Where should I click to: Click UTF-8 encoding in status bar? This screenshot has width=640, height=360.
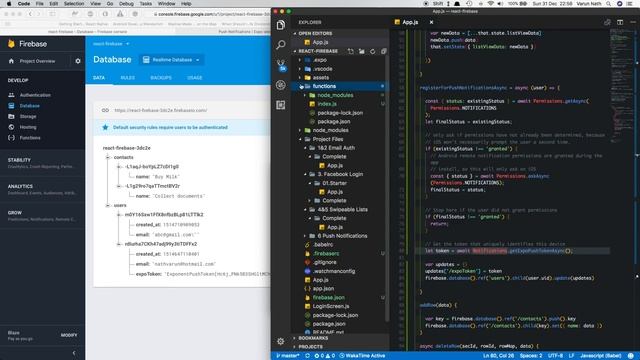(556, 356)
